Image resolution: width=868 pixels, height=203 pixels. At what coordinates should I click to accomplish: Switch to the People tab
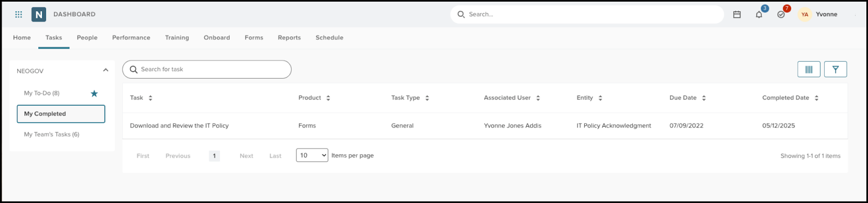tap(87, 38)
